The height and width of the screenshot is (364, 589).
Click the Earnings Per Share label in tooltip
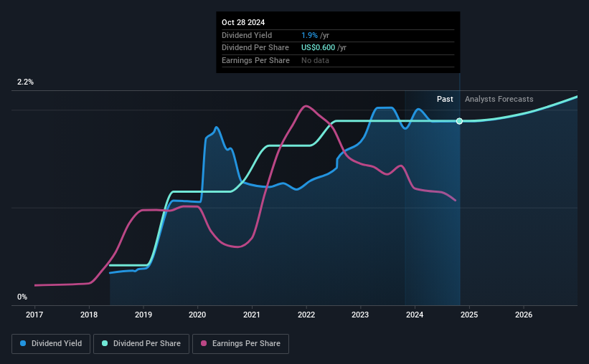pos(256,60)
